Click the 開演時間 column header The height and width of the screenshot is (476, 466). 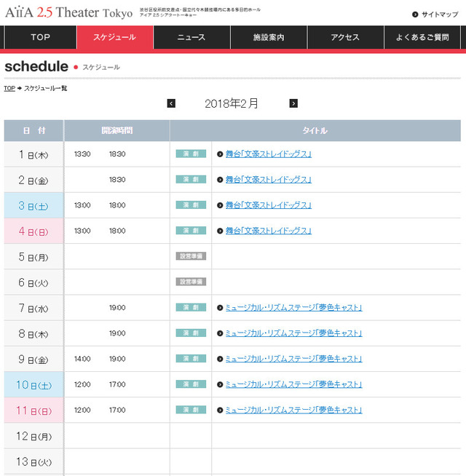tap(117, 130)
